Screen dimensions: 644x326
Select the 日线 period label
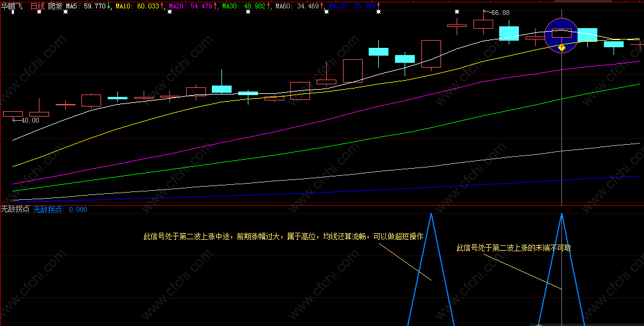[x=37, y=6]
